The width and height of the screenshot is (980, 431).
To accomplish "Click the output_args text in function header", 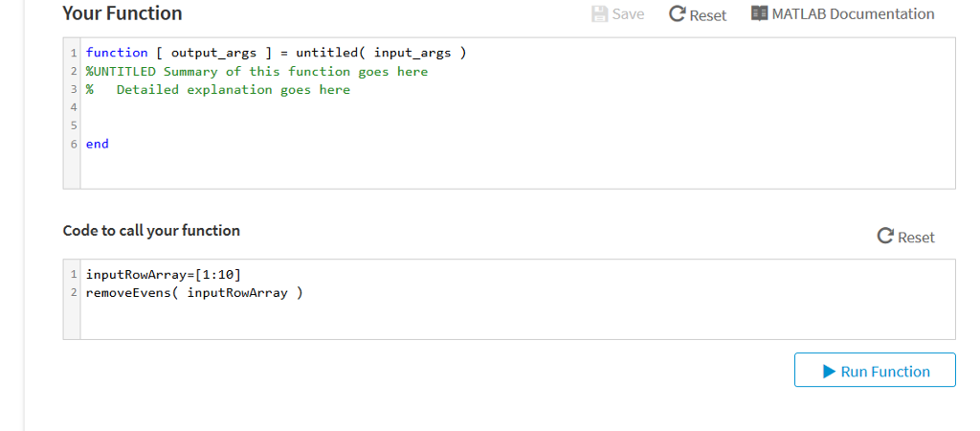I will pos(213,54).
